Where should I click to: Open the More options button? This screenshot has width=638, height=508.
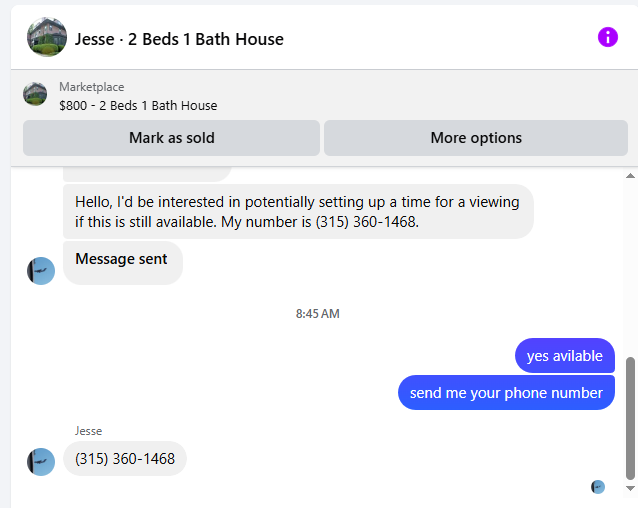coord(476,138)
